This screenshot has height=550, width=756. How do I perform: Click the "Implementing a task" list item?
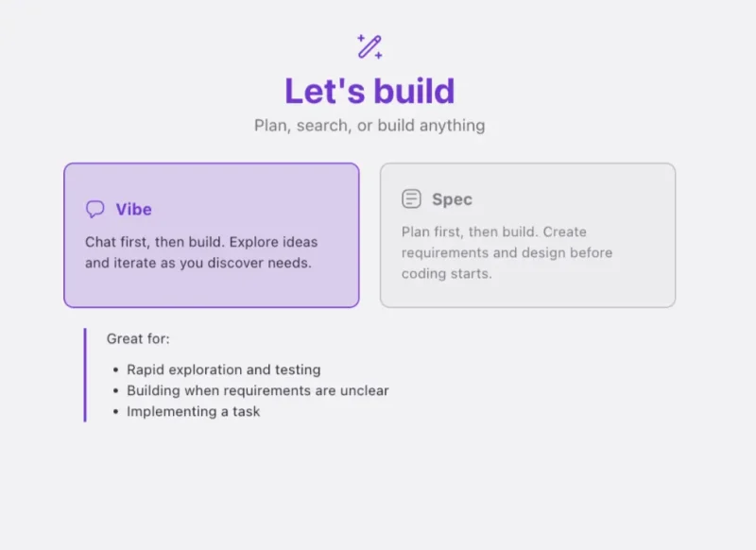pyautogui.click(x=194, y=411)
